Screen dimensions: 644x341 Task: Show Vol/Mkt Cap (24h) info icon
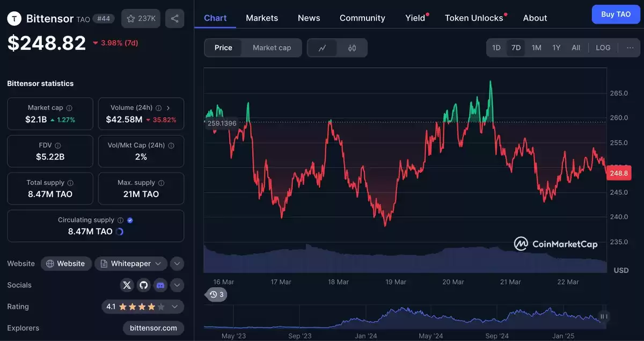pyautogui.click(x=171, y=146)
